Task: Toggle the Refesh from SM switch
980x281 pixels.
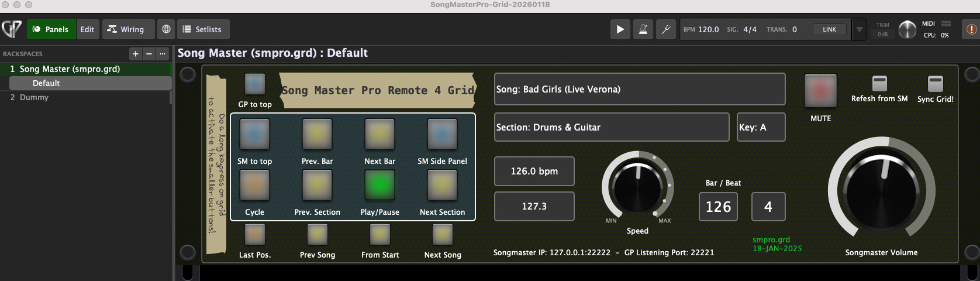Action: point(879,83)
